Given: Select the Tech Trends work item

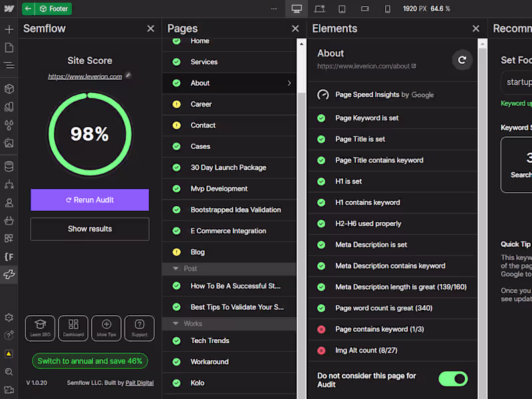Looking at the screenshot, I should pyautogui.click(x=229, y=340).
